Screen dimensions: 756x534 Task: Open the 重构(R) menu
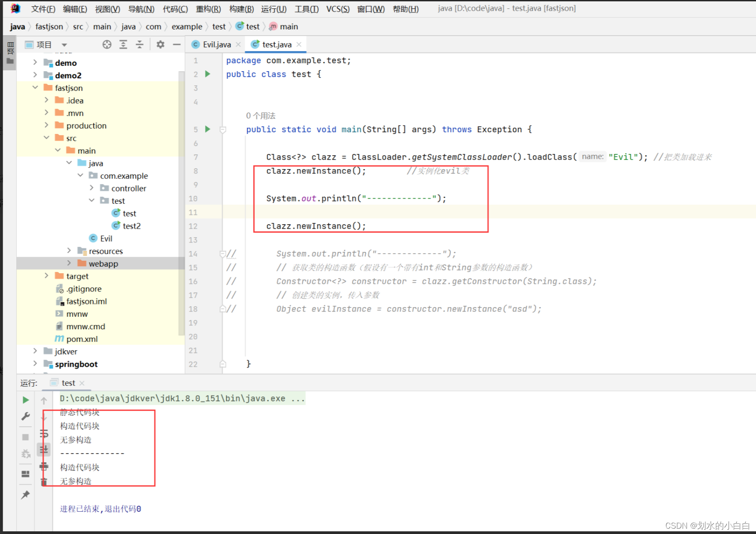pos(208,9)
